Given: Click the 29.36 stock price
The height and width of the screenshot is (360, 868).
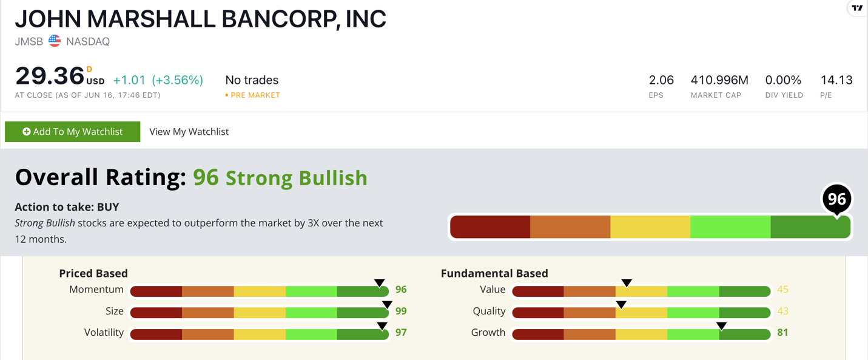Looking at the screenshot, I should (50, 76).
